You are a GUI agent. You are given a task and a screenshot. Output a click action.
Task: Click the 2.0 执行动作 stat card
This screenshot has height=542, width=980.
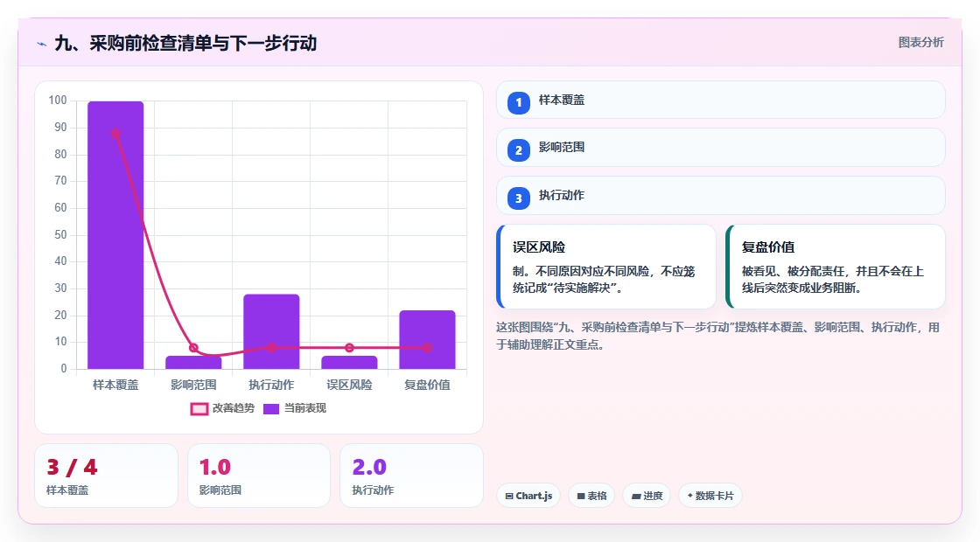(412, 476)
